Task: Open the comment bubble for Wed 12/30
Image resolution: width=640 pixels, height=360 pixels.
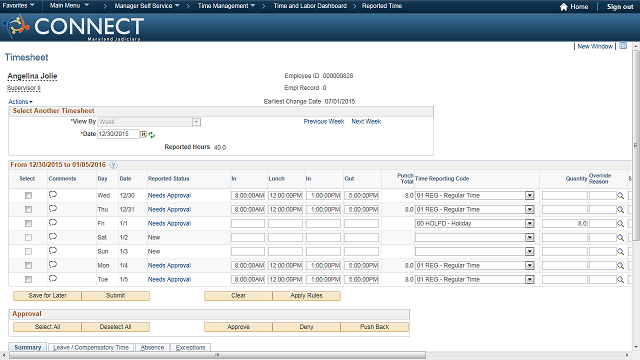Action: click(x=53, y=195)
